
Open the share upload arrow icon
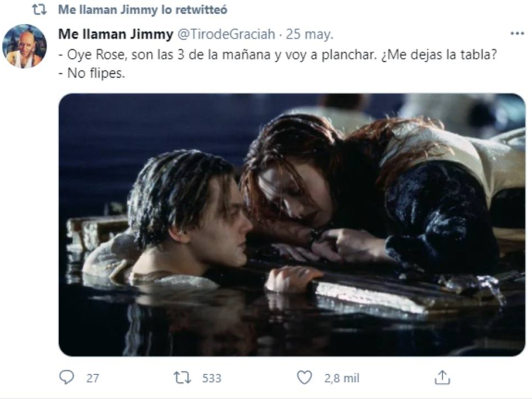click(442, 378)
